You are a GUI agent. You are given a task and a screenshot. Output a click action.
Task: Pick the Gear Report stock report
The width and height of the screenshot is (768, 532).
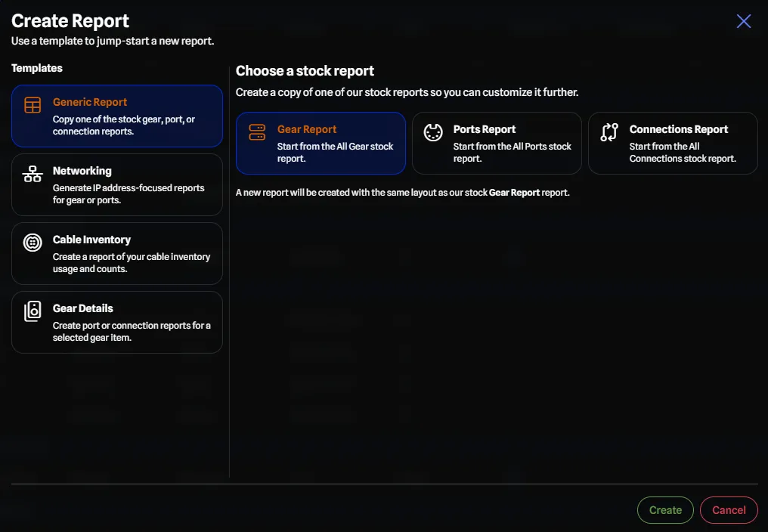click(x=321, y=143)
